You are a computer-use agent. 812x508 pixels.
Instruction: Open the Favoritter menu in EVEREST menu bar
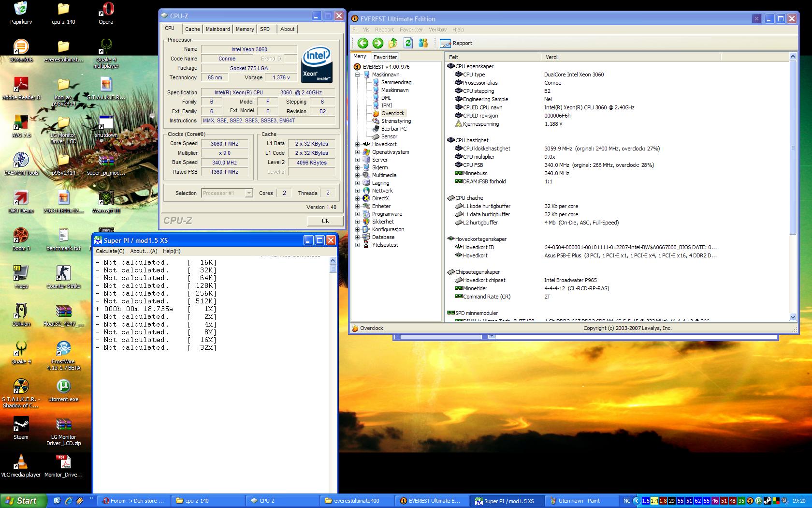point(411,30)
